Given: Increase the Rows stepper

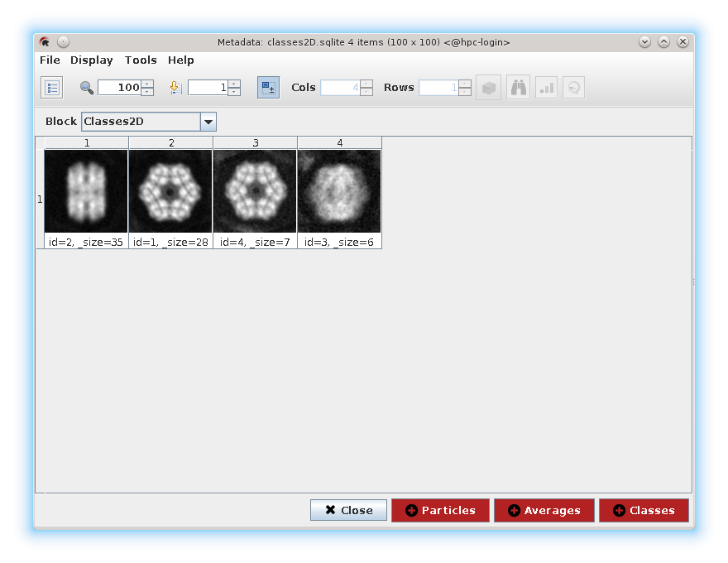Looking at the screenshot, I should (465, 84).
